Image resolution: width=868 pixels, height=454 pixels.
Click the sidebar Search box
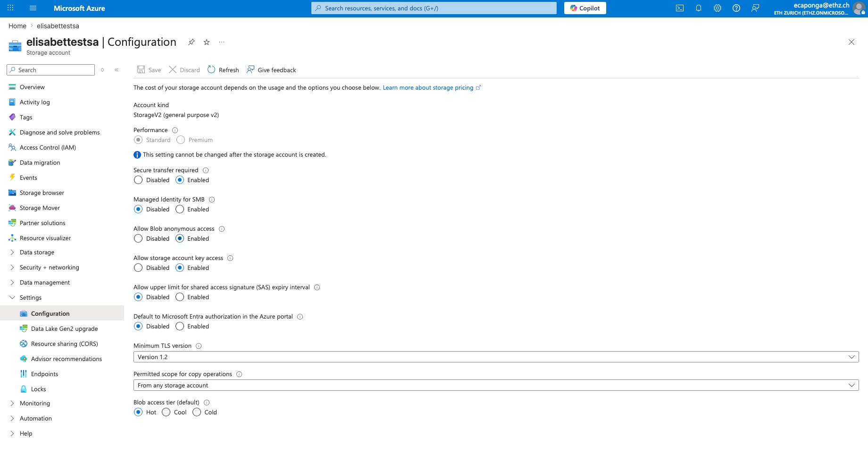coord(51,70)
